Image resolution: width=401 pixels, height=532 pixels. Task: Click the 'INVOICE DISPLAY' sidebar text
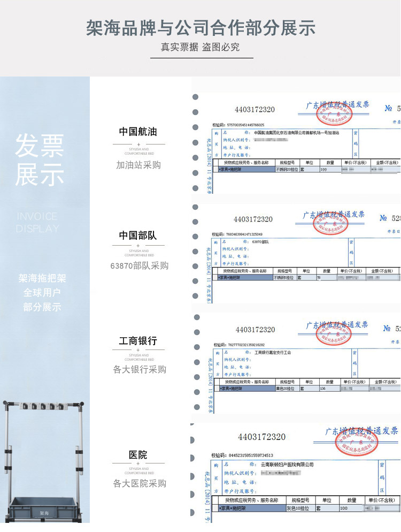[x=37, y=223]
